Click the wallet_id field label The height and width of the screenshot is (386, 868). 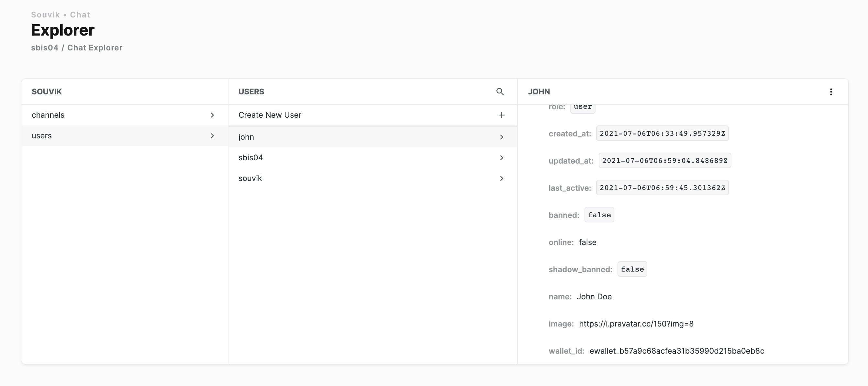[566, 351]
